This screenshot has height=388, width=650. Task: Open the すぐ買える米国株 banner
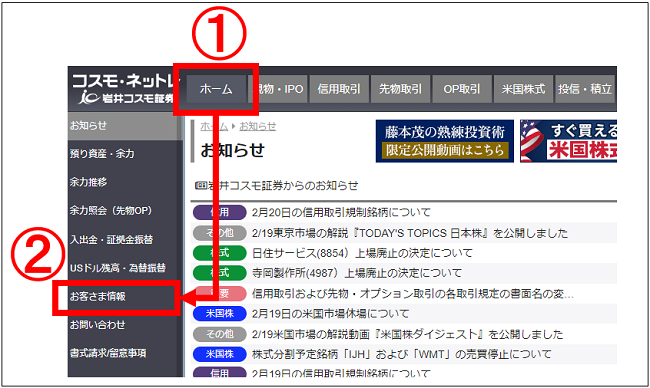coord(568,141)
